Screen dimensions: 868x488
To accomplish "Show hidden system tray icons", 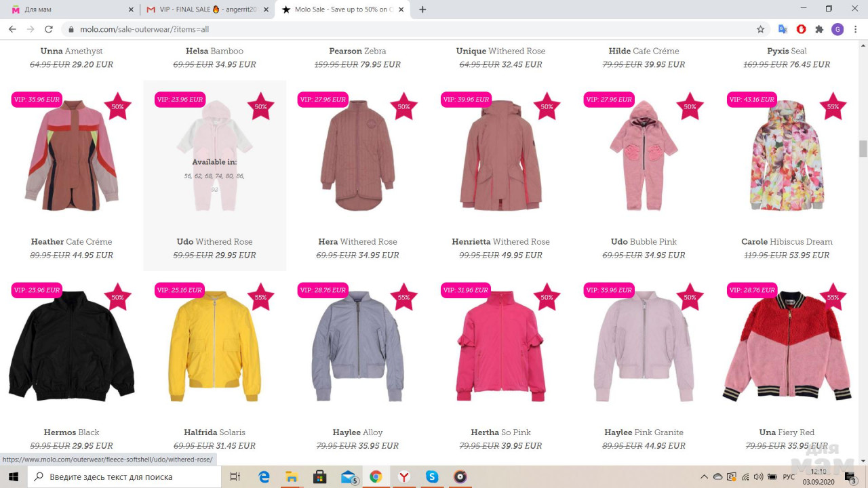I will (x=704, y=476).
